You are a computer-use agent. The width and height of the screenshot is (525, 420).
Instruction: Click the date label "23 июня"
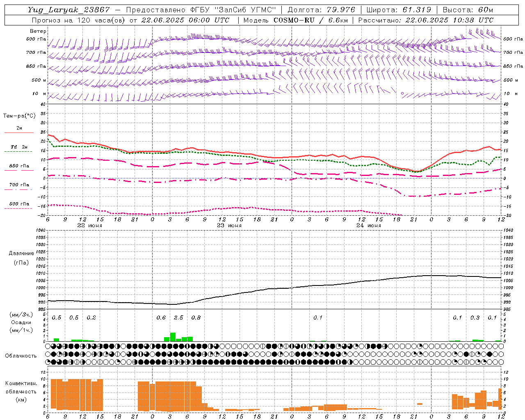point(229,226)
